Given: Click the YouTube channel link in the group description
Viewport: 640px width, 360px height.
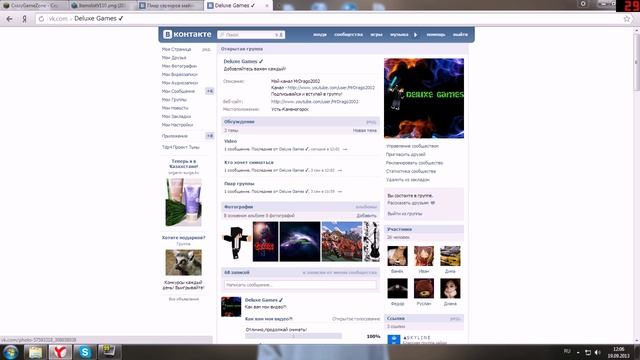Looking at the screenshot, I should pyautogui.click(x=331, y=88).
